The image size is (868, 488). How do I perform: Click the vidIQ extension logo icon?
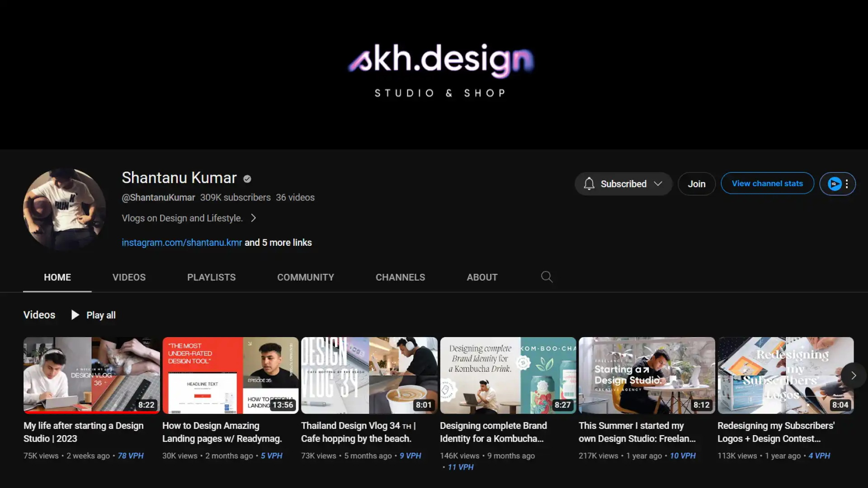834,184
